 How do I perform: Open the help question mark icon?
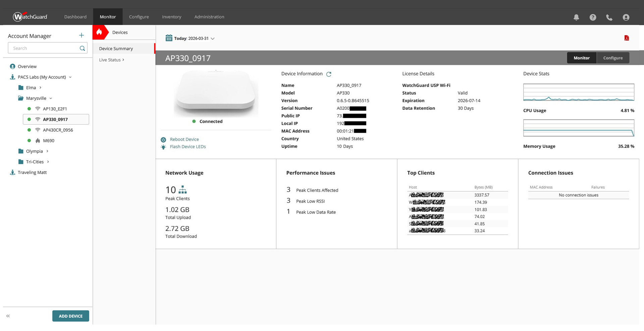tap(593, 17)
